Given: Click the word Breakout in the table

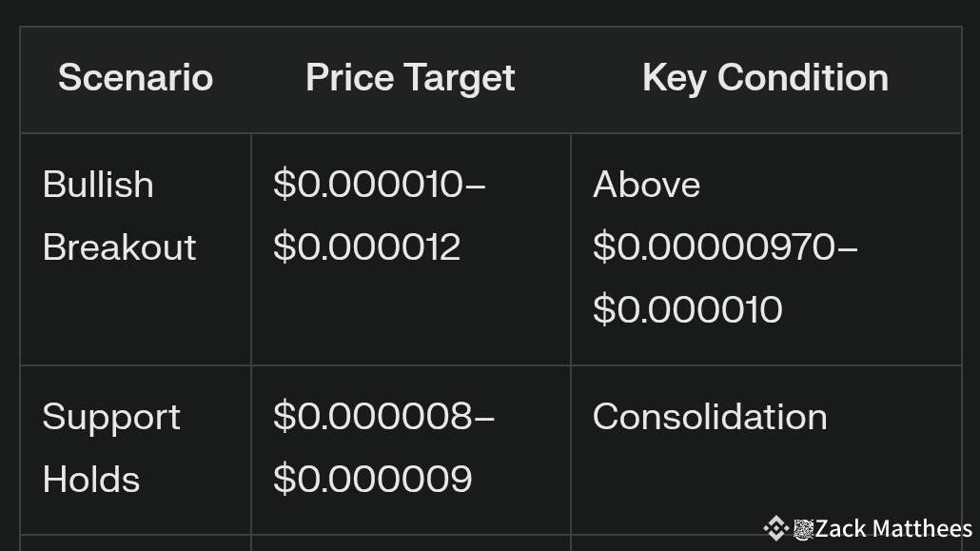Looking at the screenshot, I should (x=120, y=247).
